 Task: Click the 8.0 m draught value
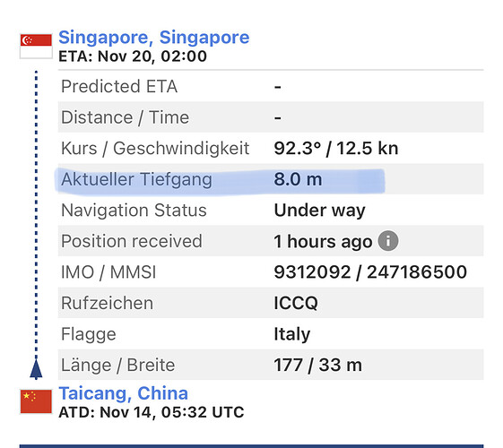point(298,179)
